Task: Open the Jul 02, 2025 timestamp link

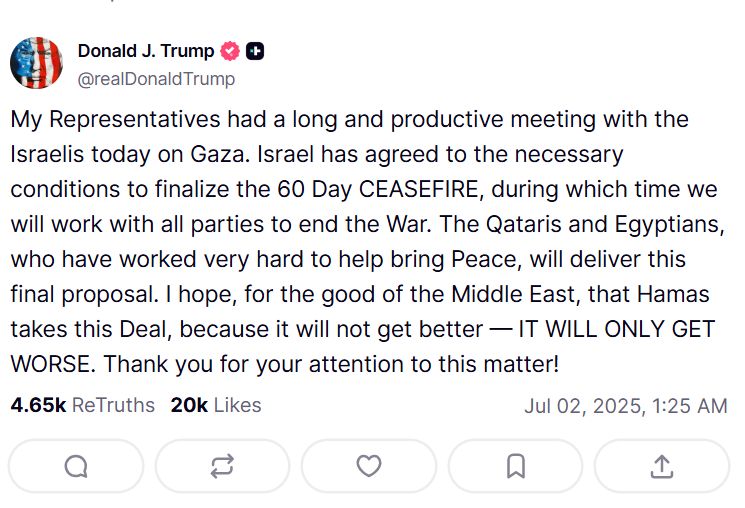Action: coord(625,406)
